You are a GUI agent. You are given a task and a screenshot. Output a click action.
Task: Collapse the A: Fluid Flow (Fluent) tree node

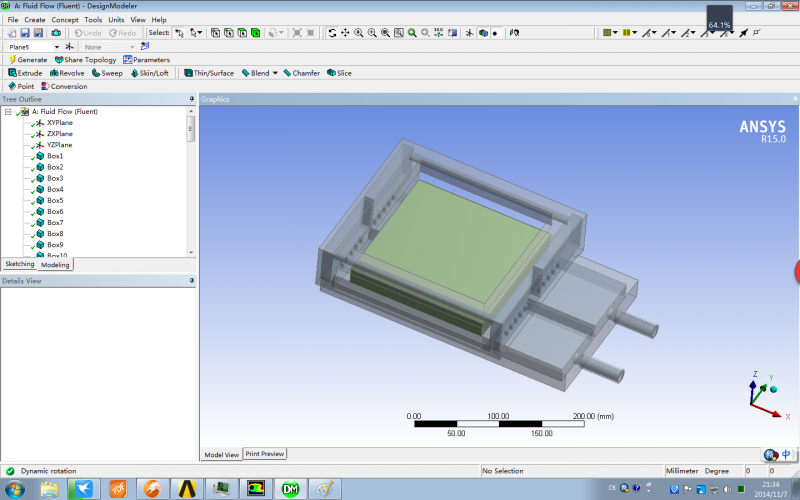8,112
